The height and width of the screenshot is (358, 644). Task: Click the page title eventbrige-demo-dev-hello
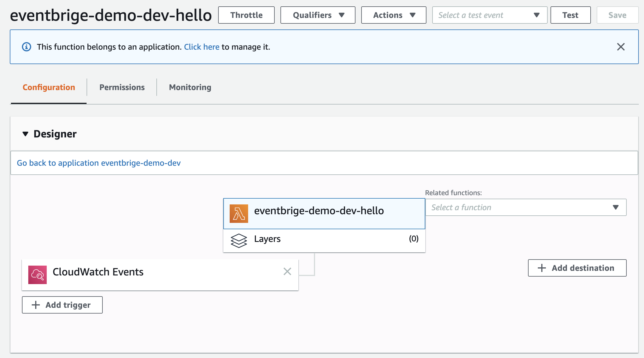[x=111, y=15]
